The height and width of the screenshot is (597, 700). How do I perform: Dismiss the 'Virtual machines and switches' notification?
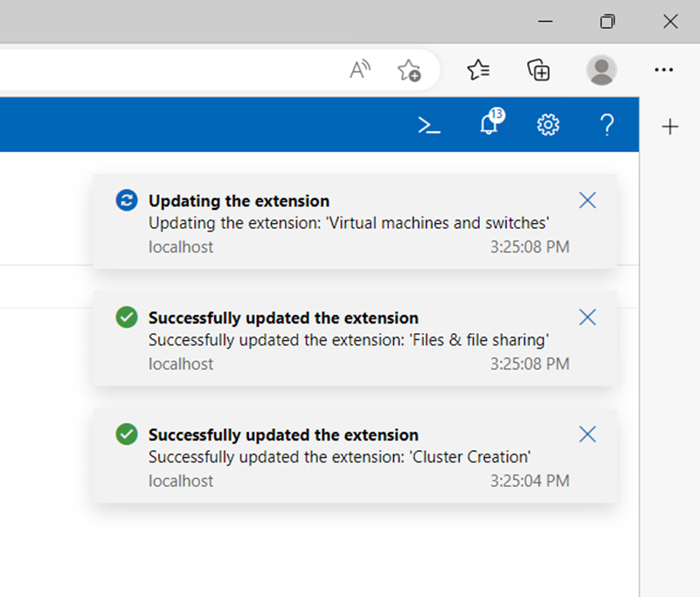click(x=587, y=200)
